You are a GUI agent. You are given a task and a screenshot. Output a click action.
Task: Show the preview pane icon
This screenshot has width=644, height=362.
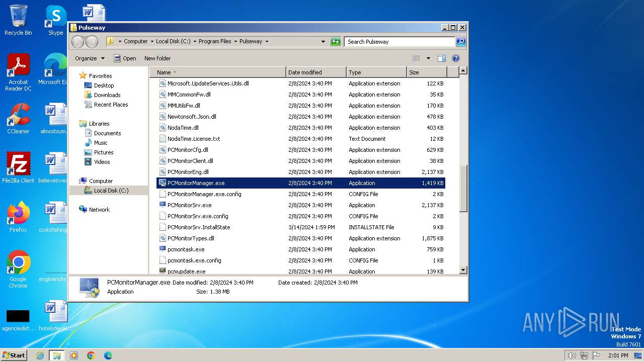pos(441,58)
